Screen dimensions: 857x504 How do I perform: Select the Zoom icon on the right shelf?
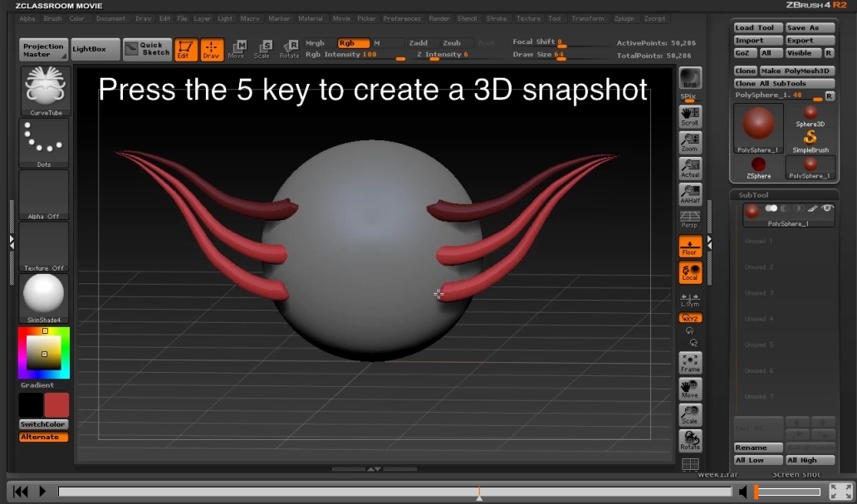click(x=690, y=141)
